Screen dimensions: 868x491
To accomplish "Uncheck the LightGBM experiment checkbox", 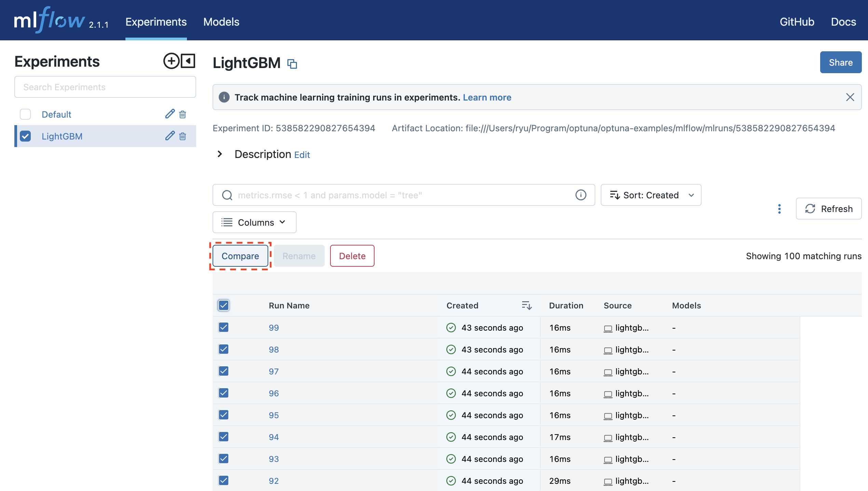I will point(25,136).
